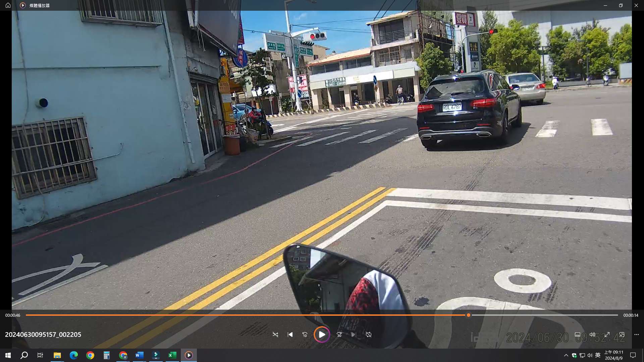This screenshot has height=362, width=644.
Task: Open the subtitles and captions menu
Action: 578,335
